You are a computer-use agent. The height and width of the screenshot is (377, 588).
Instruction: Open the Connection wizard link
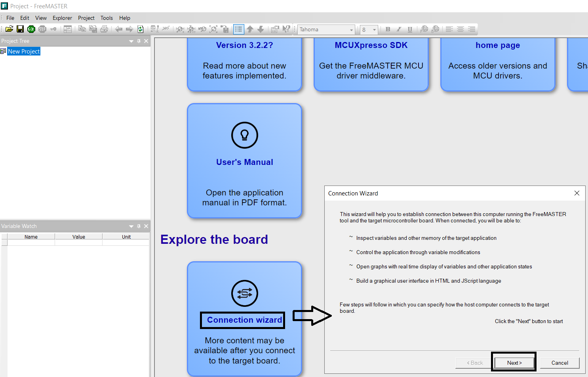click(x=245, y=320)
